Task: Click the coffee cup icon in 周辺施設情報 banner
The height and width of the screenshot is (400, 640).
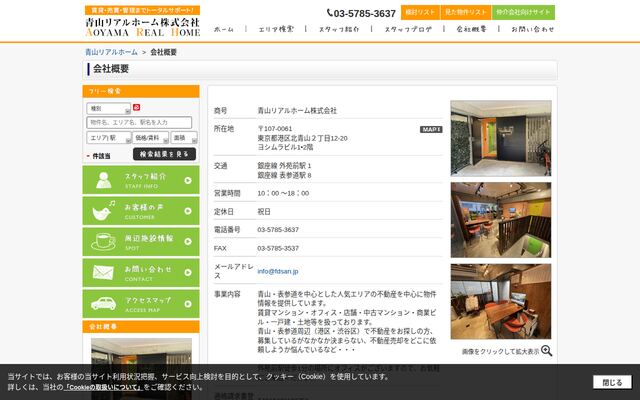Action: click(103, 242)
